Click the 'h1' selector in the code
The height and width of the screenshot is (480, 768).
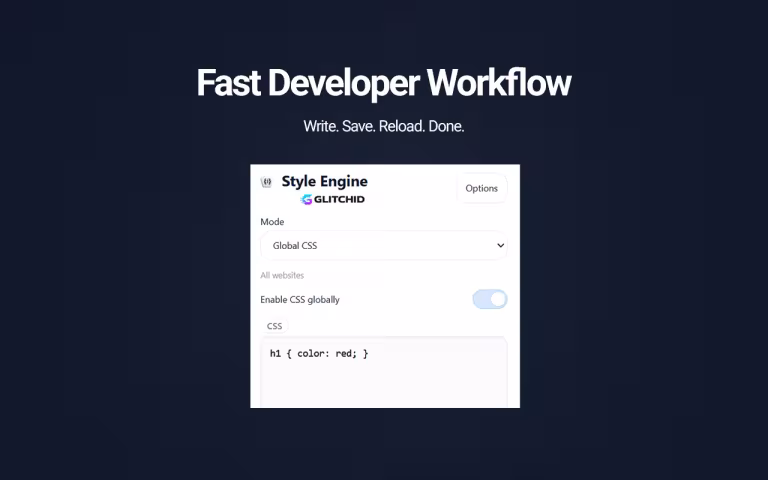tap(276, 354)
